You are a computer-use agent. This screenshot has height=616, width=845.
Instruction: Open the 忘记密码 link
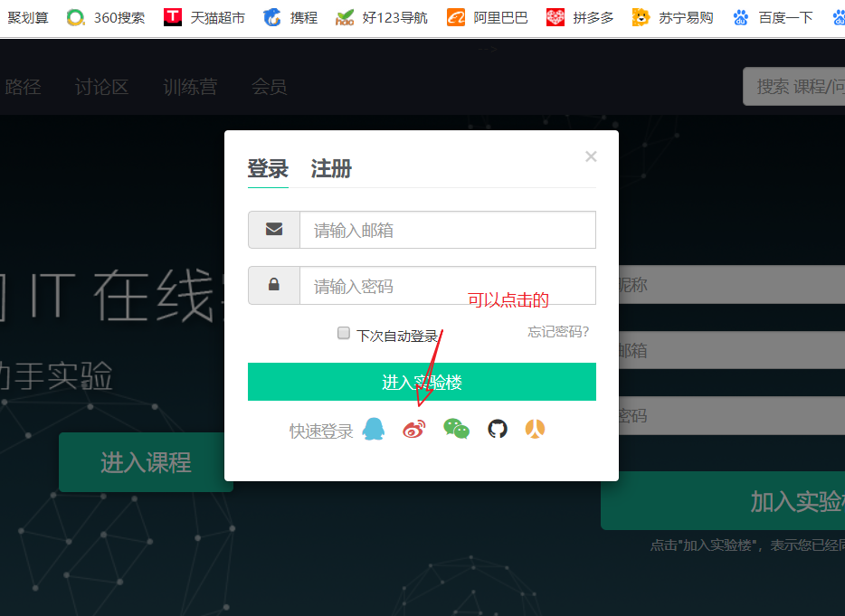[x=558, y=332]
